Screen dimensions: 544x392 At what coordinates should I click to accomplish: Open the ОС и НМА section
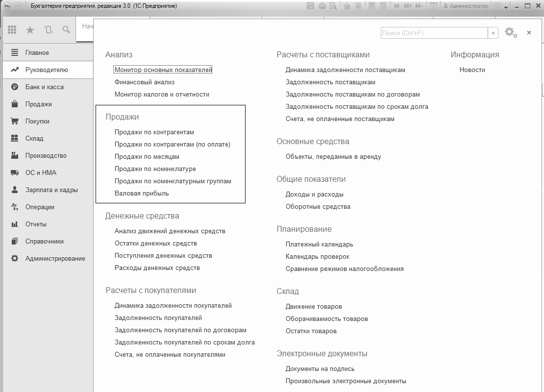pyautogui.click(x=48, y=173)
